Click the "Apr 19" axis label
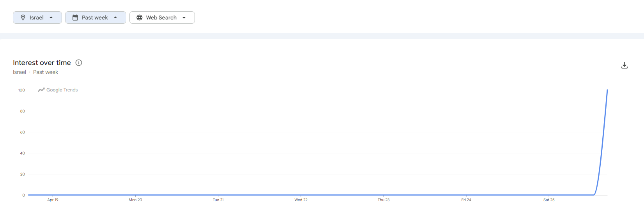644x223 pixels. click(53, 200)
